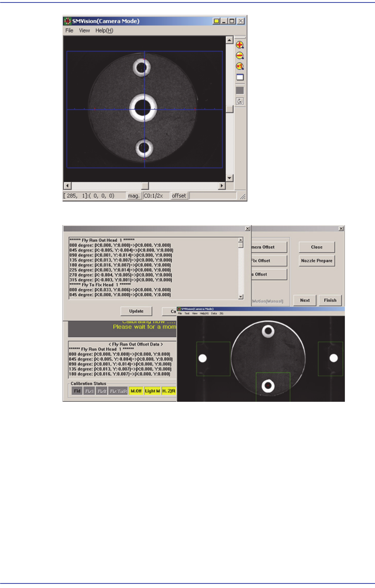Zoom in with the red plus magnifier
Screen dimensions: 375x588
(240, 45)
